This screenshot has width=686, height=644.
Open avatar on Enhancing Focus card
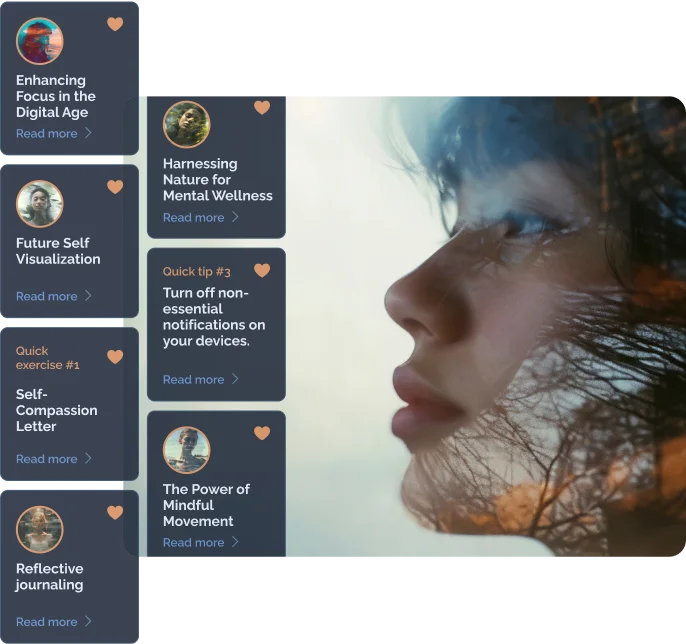click(x=40, y=41)
